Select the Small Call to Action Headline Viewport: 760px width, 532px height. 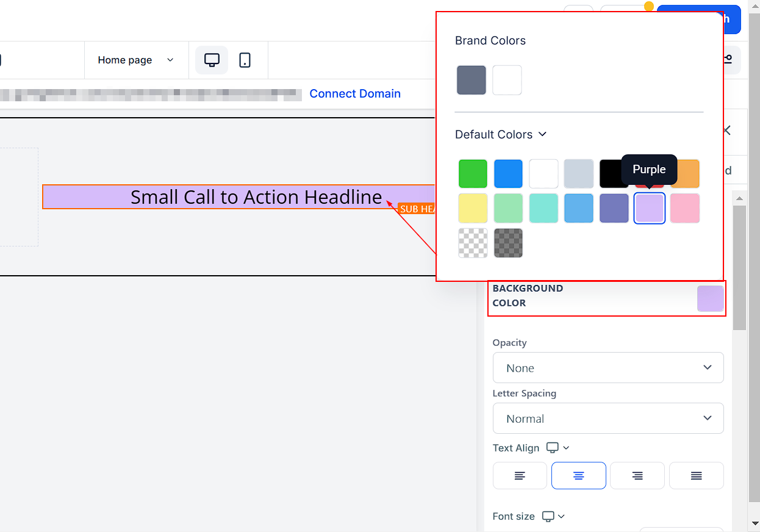tap(256, 196)
